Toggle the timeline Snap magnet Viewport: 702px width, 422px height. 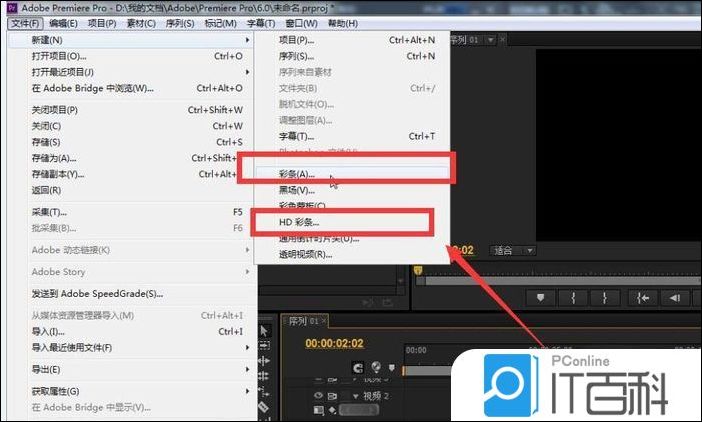(x=358, y=368)
